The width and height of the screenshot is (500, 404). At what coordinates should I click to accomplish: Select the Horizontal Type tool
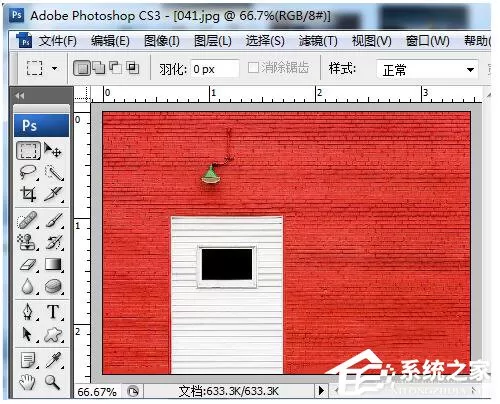pos(53,312)
